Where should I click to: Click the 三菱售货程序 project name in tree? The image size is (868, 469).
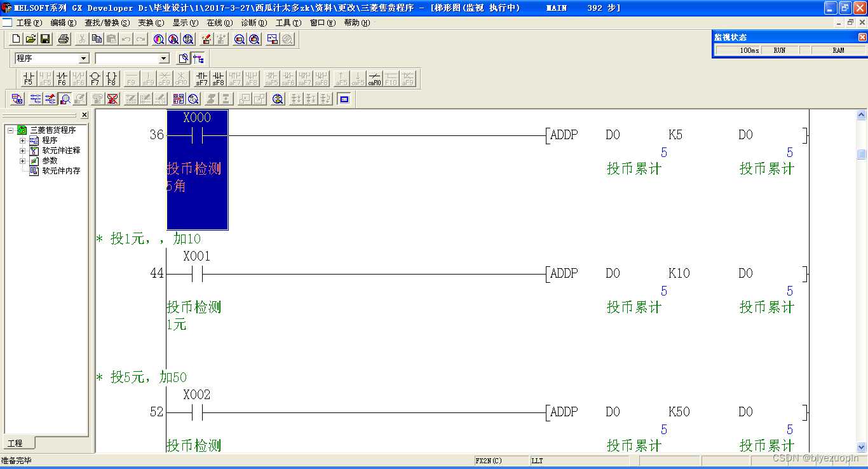click(53, 130)
